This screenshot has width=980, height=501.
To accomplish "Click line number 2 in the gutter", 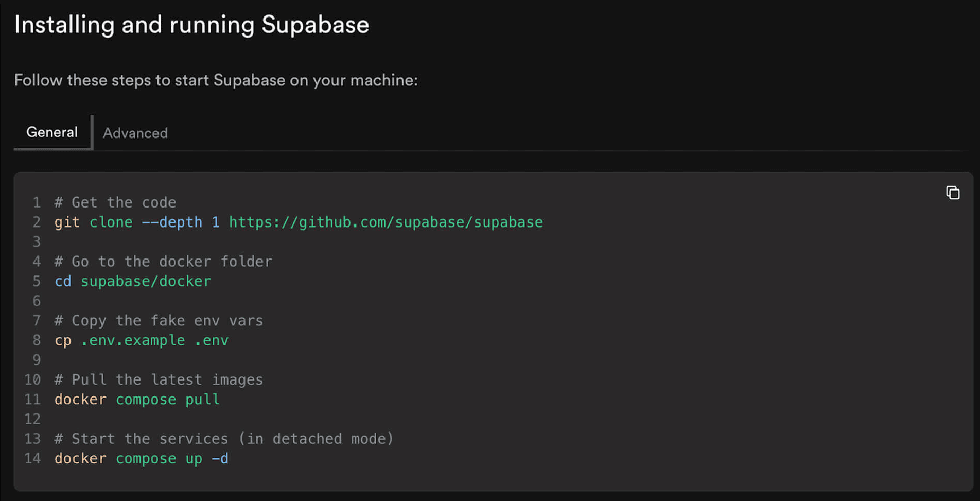I will [37, 222].
